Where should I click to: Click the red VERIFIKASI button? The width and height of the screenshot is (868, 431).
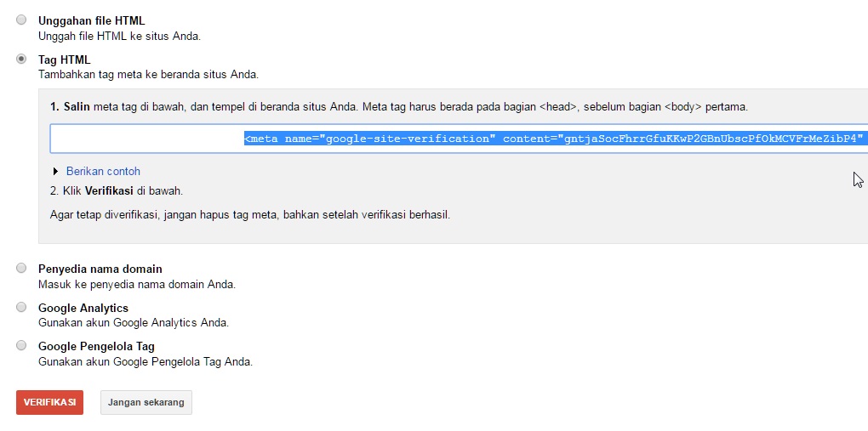tap(50, 402)
